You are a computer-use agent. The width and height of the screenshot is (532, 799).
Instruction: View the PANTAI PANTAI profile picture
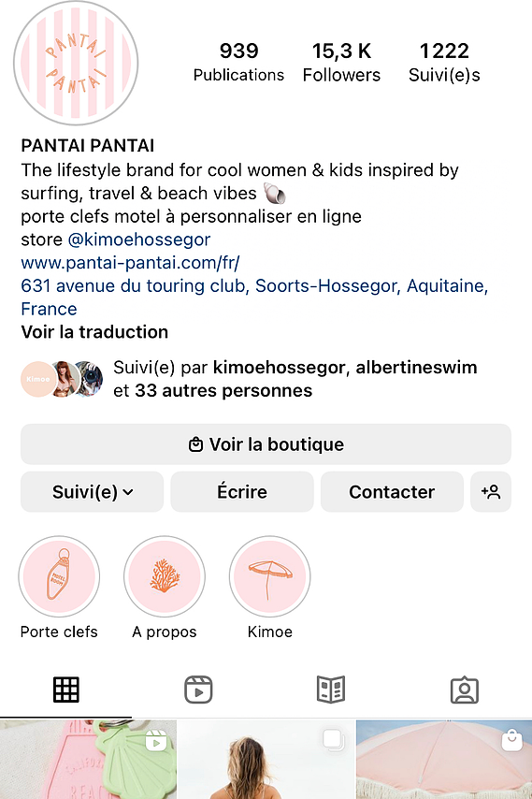[x=76, y=64]
